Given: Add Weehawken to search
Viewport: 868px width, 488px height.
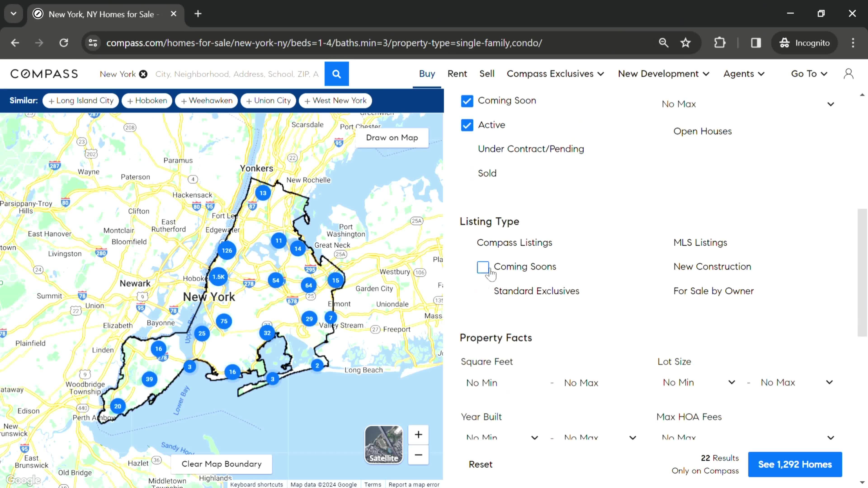Looking at the screenshot, I should pyautogui.click(x=206, y=101).
